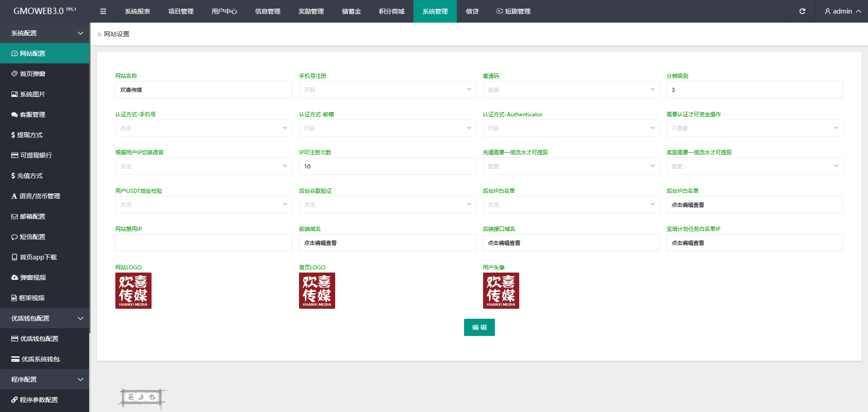Click the refresh icon in top bar
This screenshot has width=868, height=412.
point(802,11)
